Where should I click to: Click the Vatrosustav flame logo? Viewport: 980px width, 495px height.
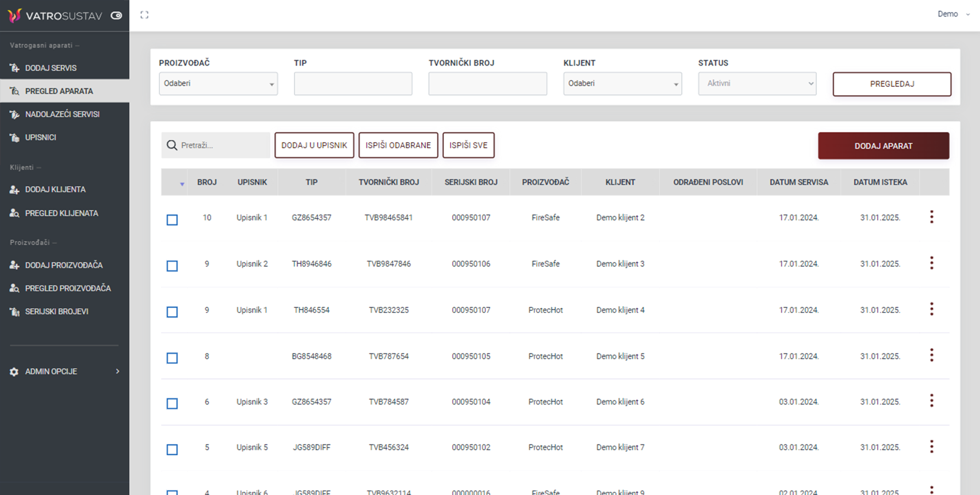pos(14,16)
